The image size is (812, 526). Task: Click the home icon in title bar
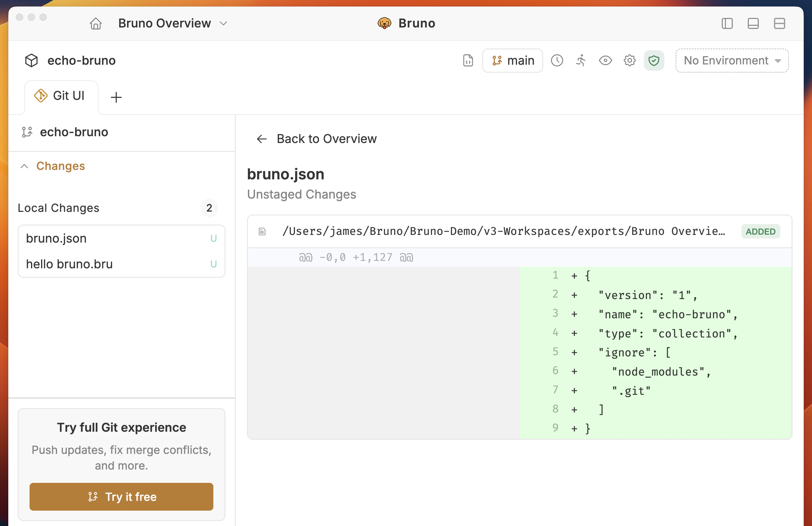[95, 23]
